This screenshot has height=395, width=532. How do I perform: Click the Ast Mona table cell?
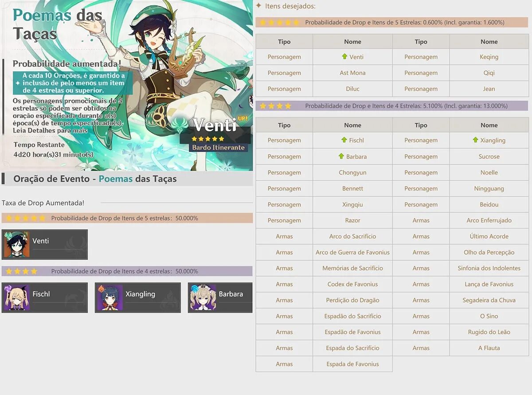[352, 73]
